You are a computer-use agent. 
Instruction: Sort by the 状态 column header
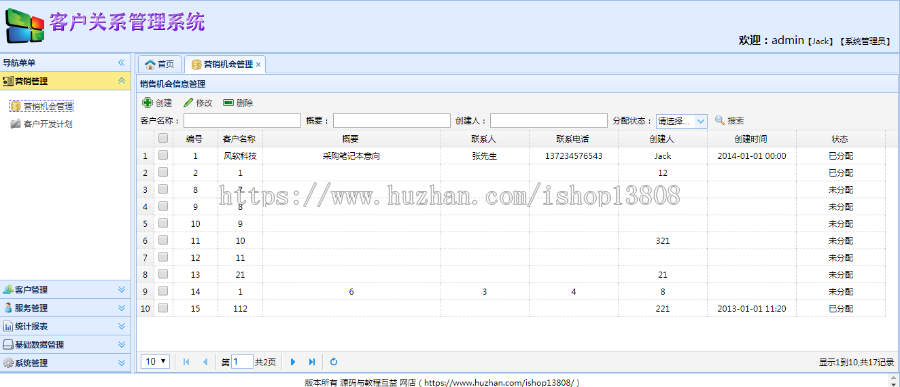(x=840, y=138)
